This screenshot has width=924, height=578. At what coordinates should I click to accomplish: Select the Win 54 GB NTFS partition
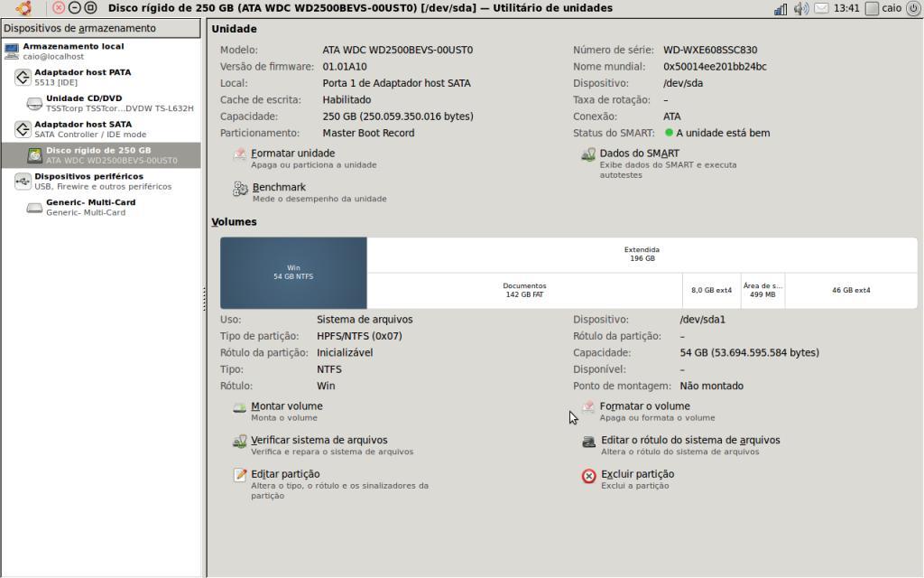[x=293, y=273]
